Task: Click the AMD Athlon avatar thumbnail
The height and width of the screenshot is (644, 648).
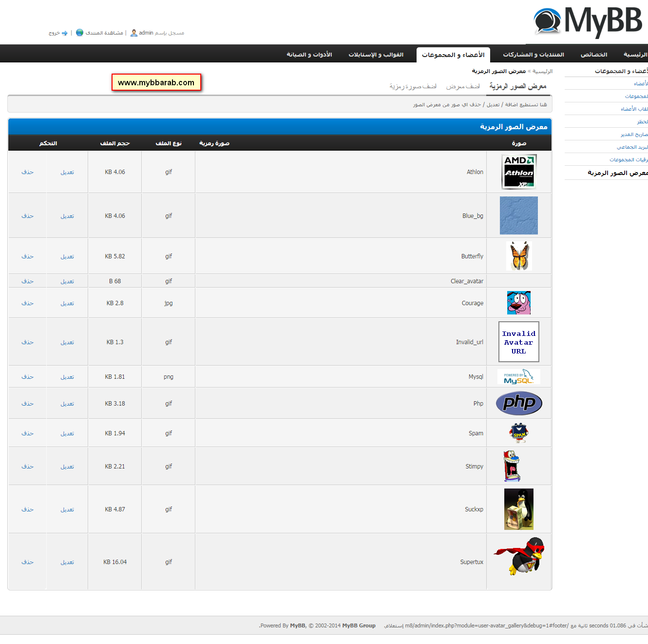Action: 518,172
